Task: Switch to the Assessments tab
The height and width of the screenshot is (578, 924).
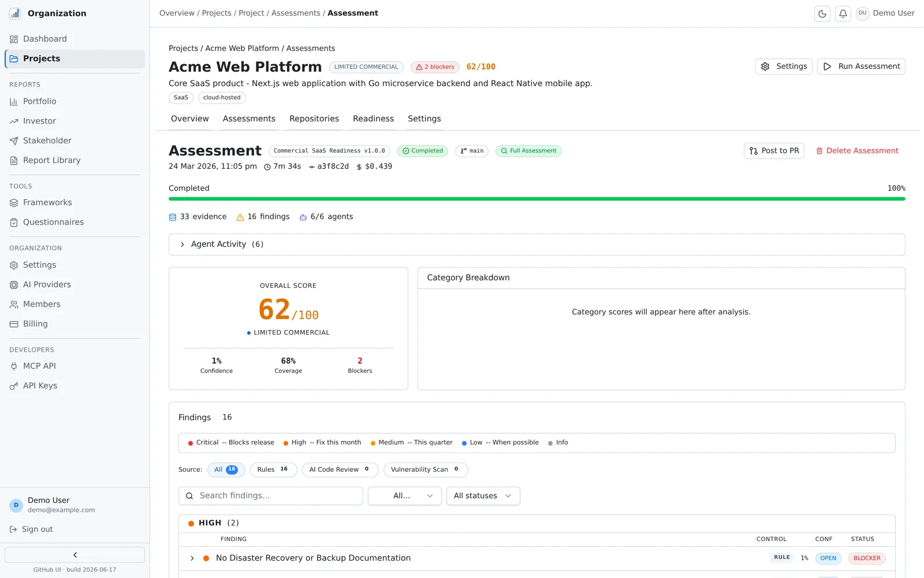Action: (249, 118)
